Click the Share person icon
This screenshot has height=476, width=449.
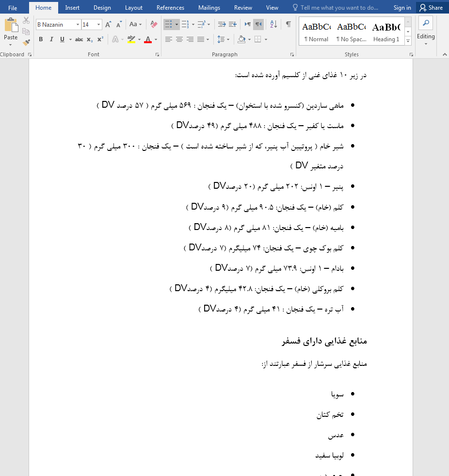pyautogui.click(x=423, y=8)
